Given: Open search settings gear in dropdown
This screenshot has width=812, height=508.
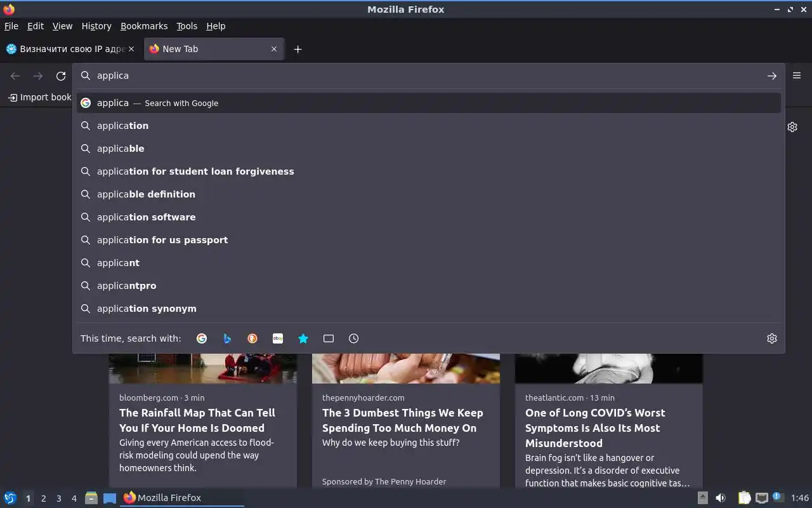Looking at the screenshot, I should (772, 338).
